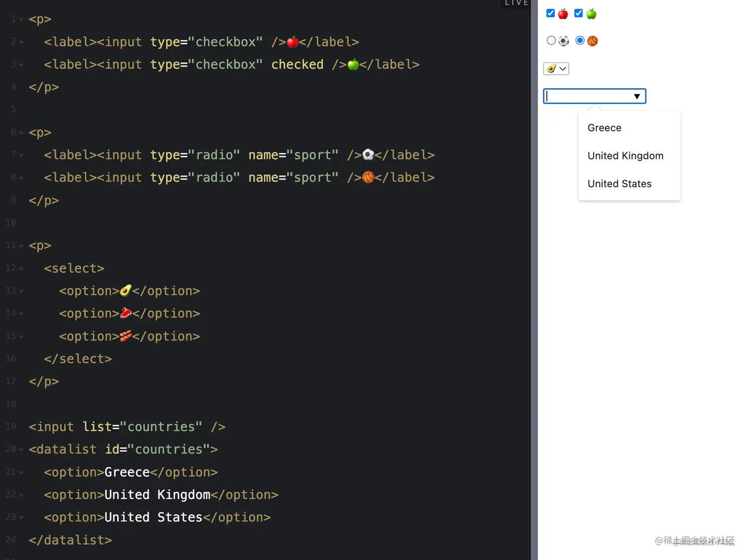This screenshot has height=560, width=749.
Task: Collapse the code fold at line 15
Action: (x=21, y=337)
